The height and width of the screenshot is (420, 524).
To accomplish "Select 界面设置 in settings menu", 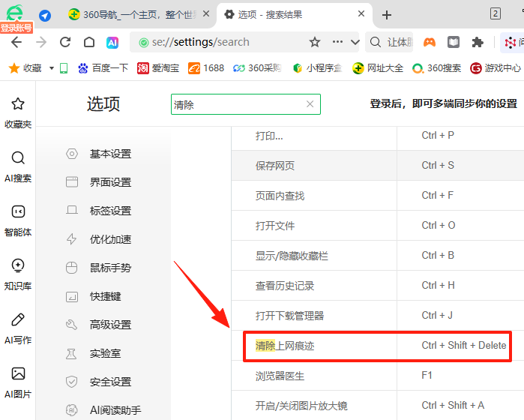I will tap(99, 182).
